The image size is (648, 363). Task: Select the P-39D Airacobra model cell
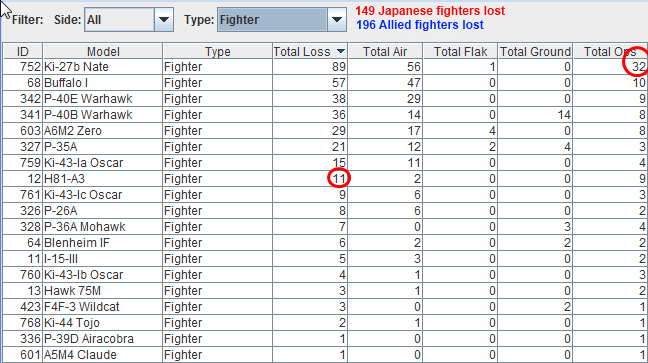tap(103, 339)
